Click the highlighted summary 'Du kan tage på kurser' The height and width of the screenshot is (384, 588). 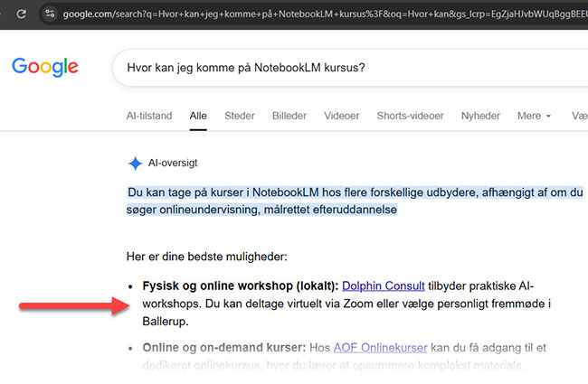pyautogui.click(x=355, y=201)
